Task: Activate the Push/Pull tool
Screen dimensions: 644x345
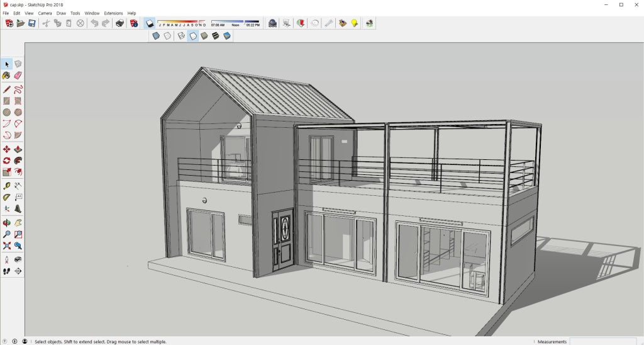Action: tap(18, 149)
